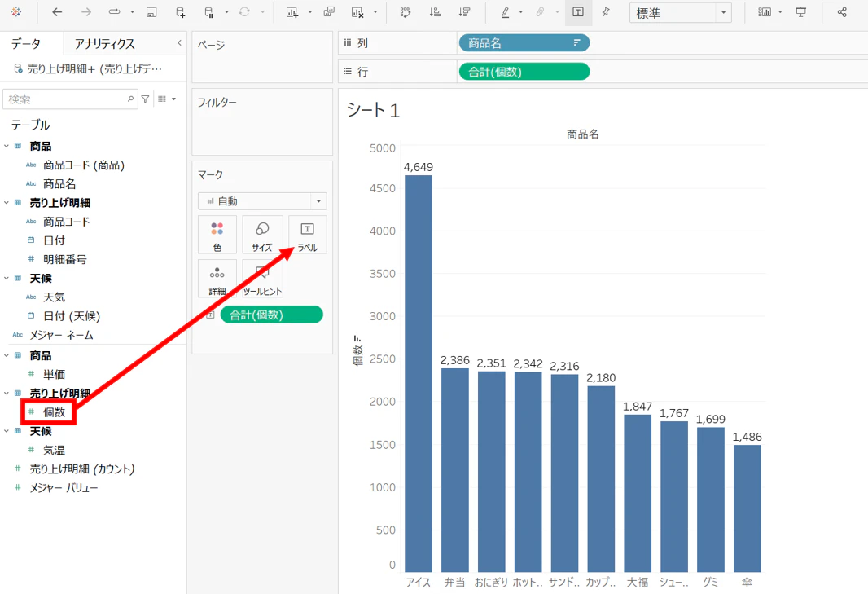The image size is (868, 594).
Task: Click the サイズ button on Marks card
Action: 262,235
